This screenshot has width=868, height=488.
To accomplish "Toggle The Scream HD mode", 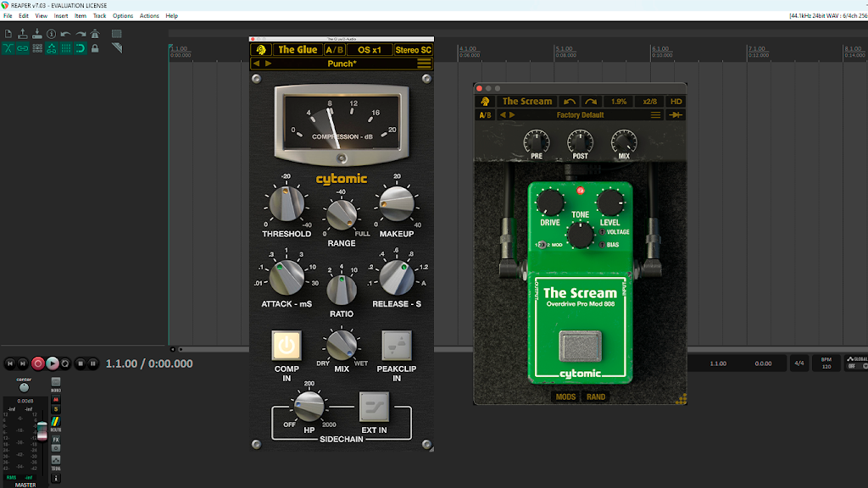I will [676, 102].
